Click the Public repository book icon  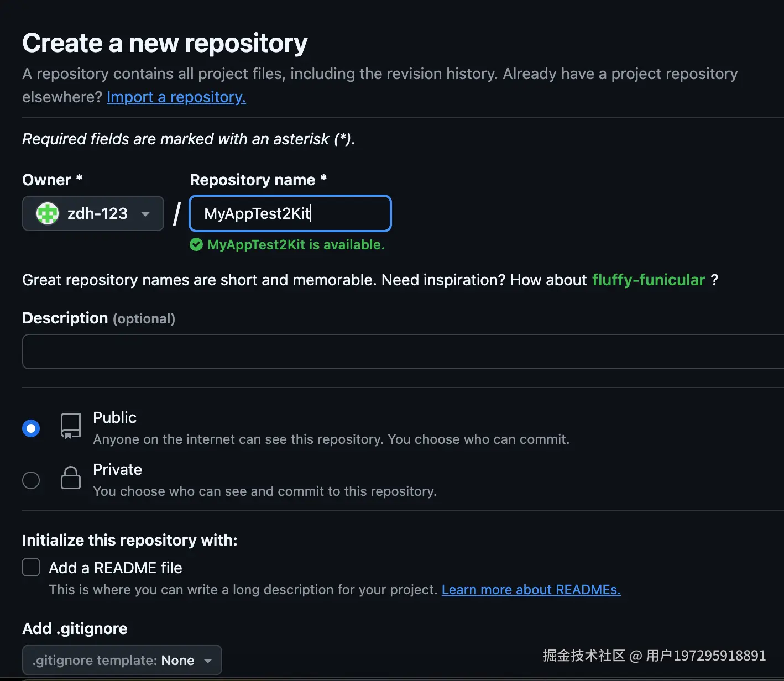71,426
